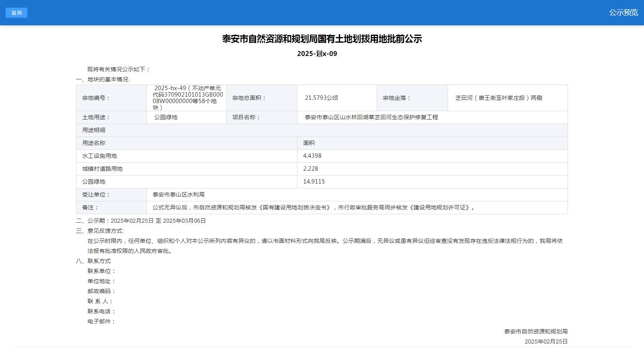Click the 联系电话 line
The width and height of the screenshot is (644, 362).
[101, 311]
